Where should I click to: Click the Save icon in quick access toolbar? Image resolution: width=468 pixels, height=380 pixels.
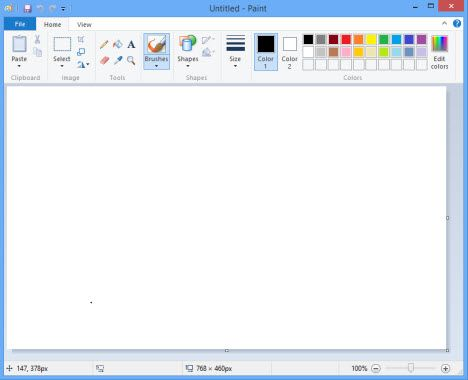[28, 8]
